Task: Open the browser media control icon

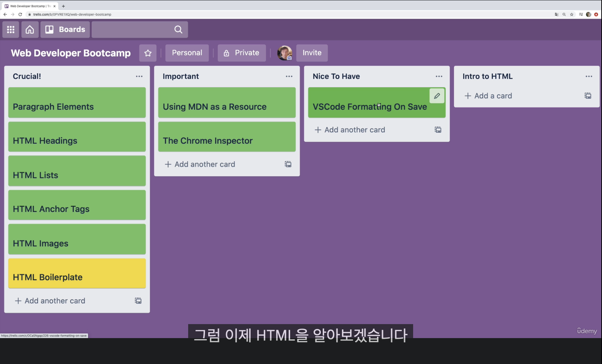Action: click(x=581, y=14)
